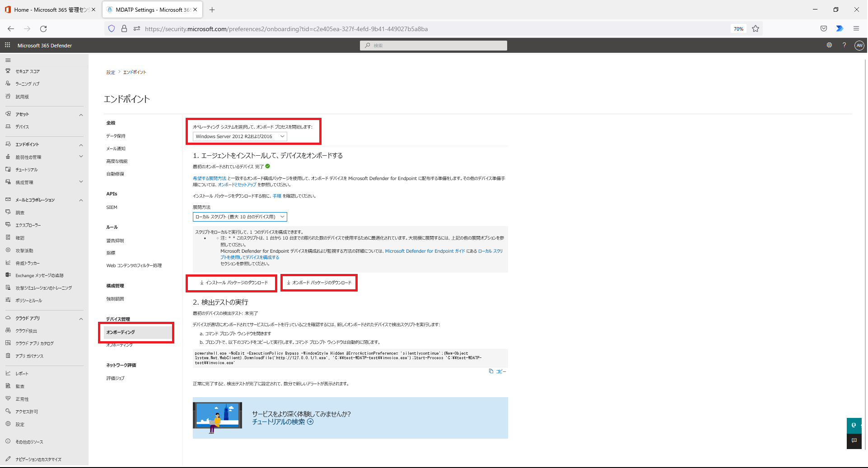Open 希望する展開方法 link
The image size is (868, 468).
point(210,178)
